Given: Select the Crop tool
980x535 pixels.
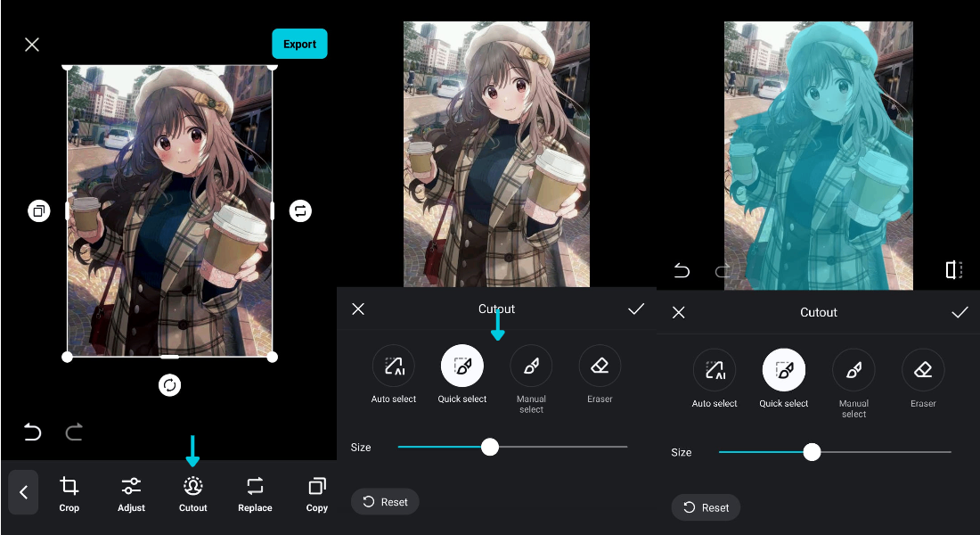Looking at the screenshot, I should (69, 494).
